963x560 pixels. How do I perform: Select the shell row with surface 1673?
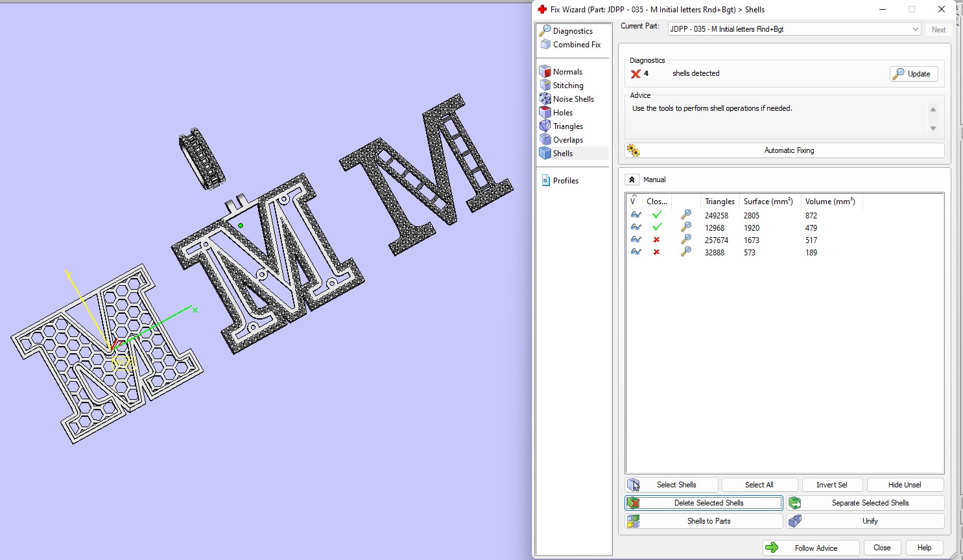pos(785,240)
